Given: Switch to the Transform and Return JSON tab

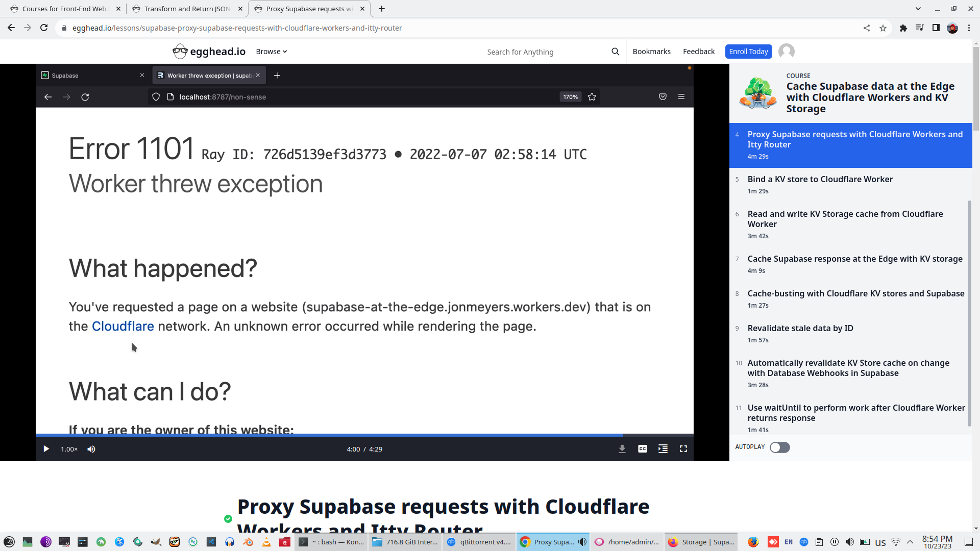Looking at the screenshot, I should 186,9.
